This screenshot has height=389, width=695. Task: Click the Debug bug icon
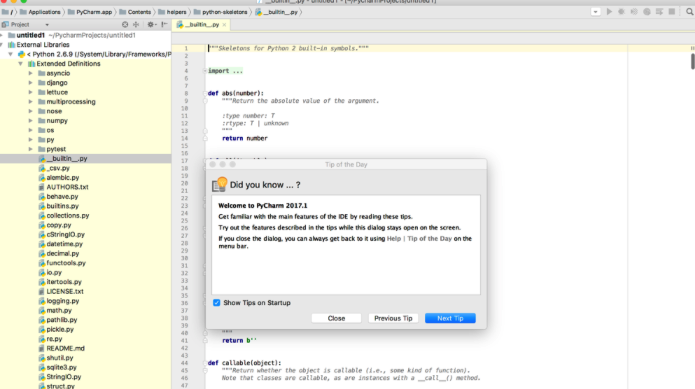tap(621, 12)
